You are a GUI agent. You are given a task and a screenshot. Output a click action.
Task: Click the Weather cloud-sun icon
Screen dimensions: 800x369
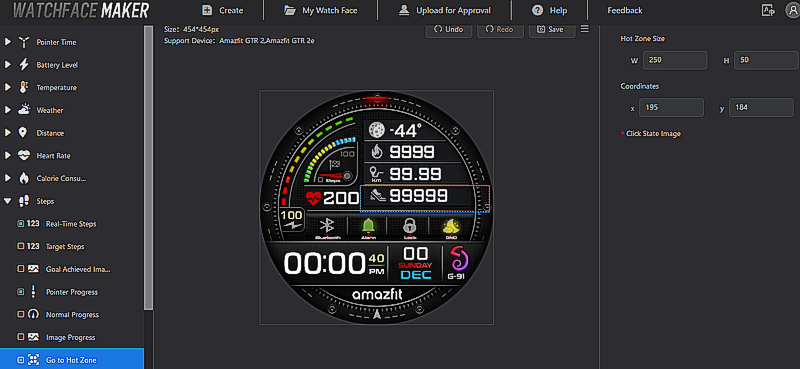point(23,110)
